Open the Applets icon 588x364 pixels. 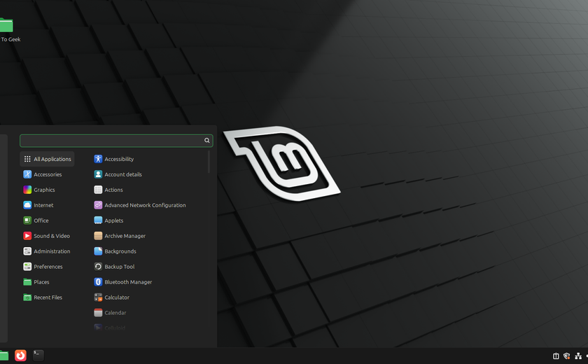click(x=98, y=220)
